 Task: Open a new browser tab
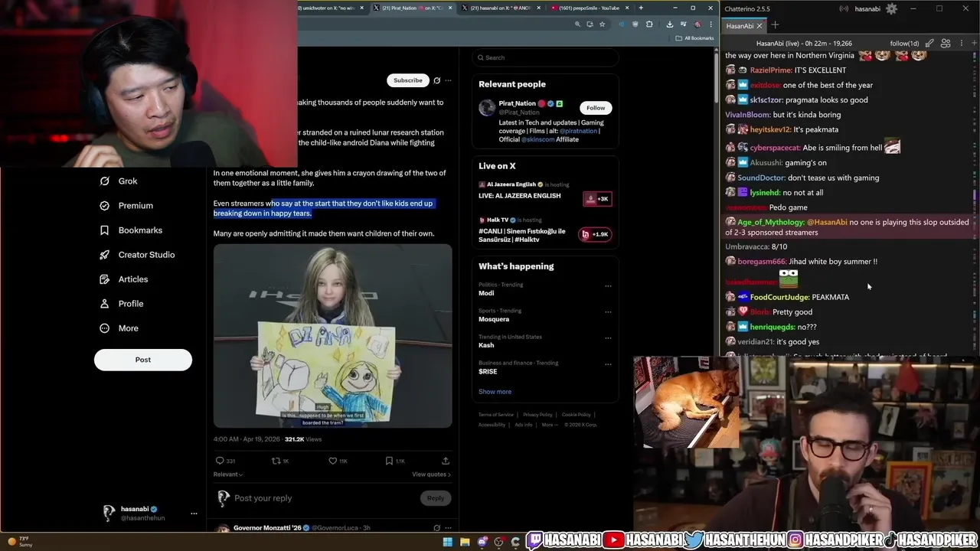click(642, 8)
